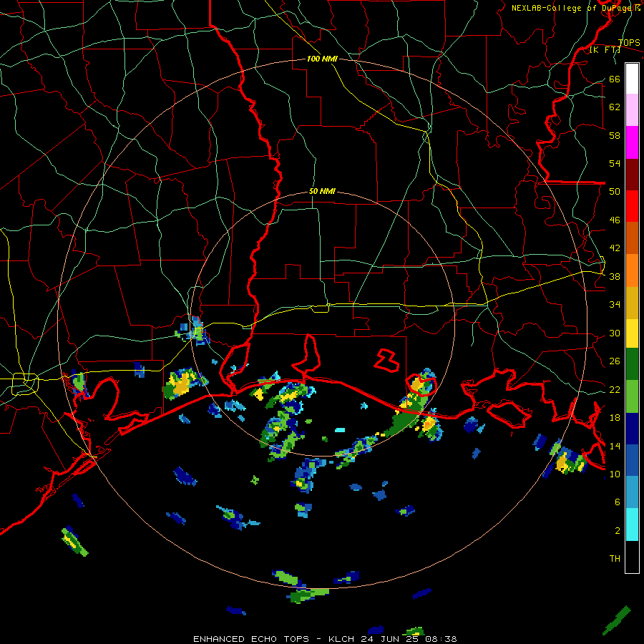This screenshot has width=644, height=644.
Task: Click the '(K FT)' legend units label
Action: [605, 50]
